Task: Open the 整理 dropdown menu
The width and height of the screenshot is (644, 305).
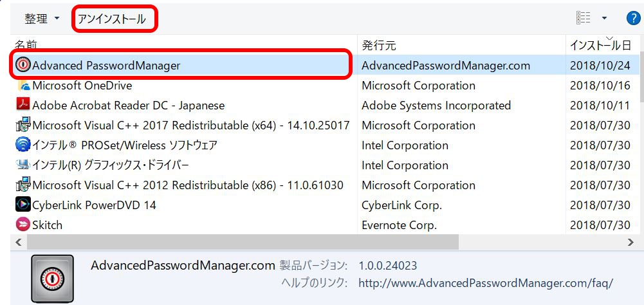Action: tap(42, 19)
